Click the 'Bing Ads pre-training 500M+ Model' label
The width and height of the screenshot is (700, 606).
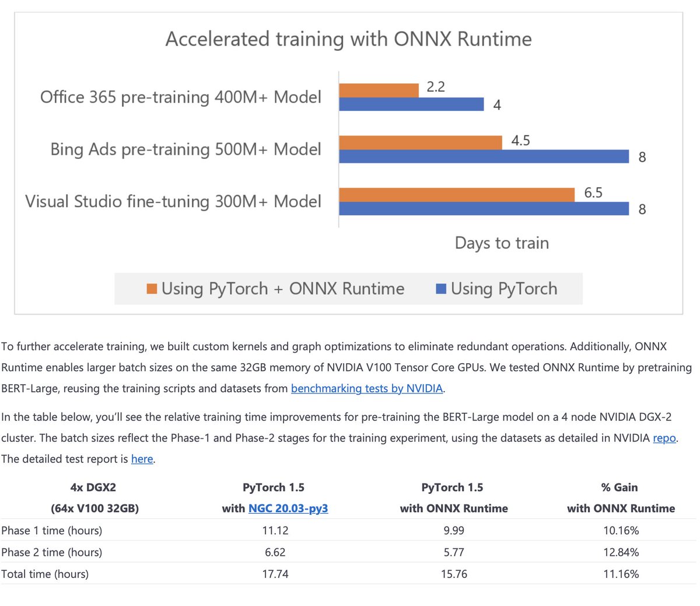[185, 149]
